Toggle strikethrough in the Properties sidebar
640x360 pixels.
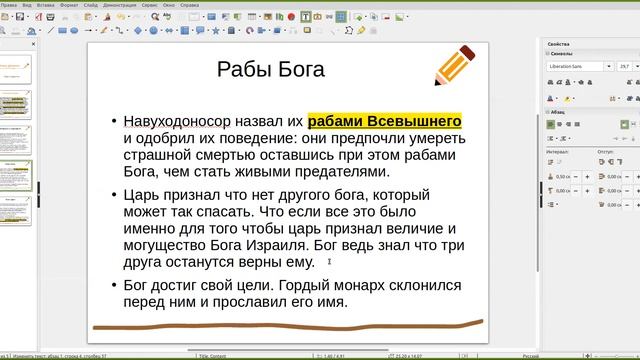tap(581, 82)
